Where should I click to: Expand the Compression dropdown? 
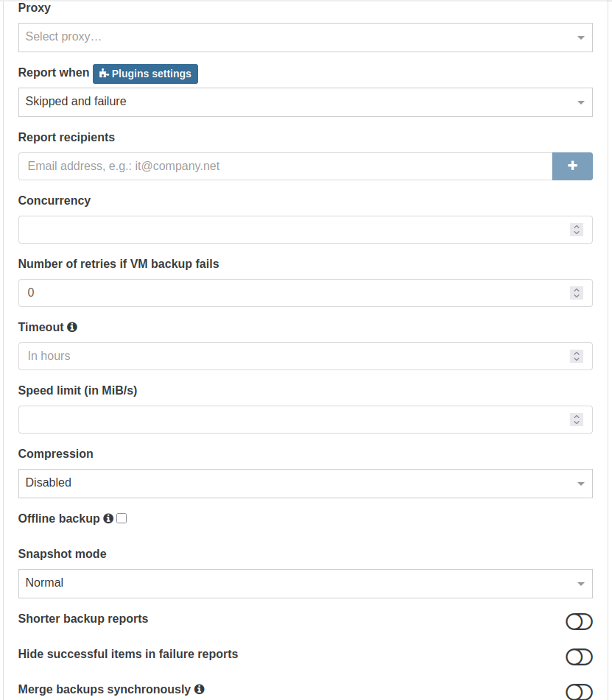tap(305, 484)
